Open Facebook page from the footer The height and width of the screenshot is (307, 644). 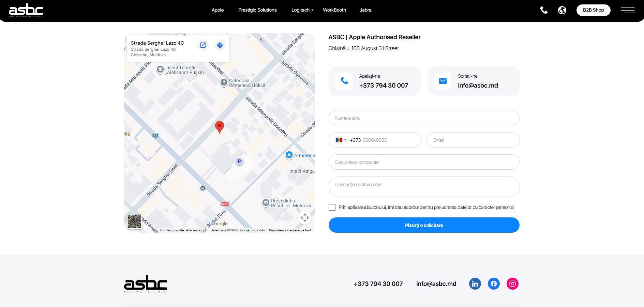pyautogui.click(x=494, y=283)
